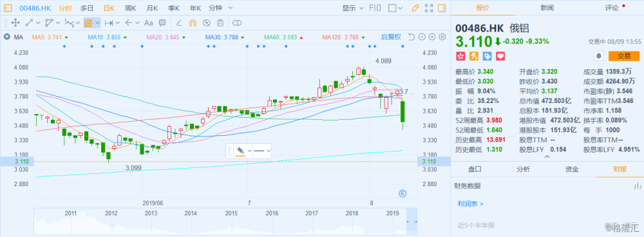
Task: Click the 00486.HK ticker link
Action: tap(35, 8)
